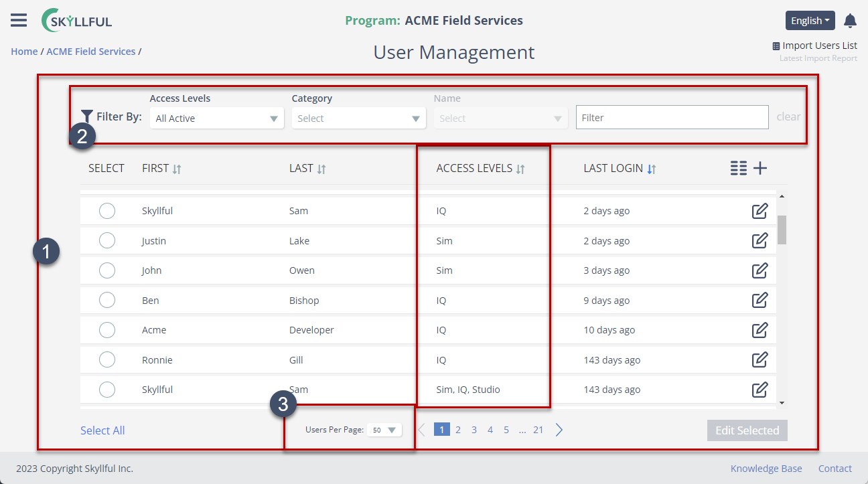Select the Acme Developer row
Image resolution: width=868 pixels, height=484 pixels.
107,330
